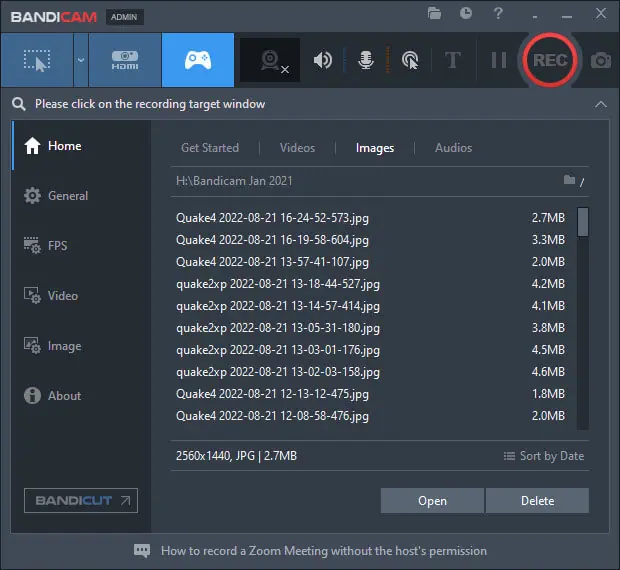Select Quake4 2022-08-21 16-24-52-573.jpg
This screenshot has width=620, height=570.
pyautogui.click(x=371, y=218)
